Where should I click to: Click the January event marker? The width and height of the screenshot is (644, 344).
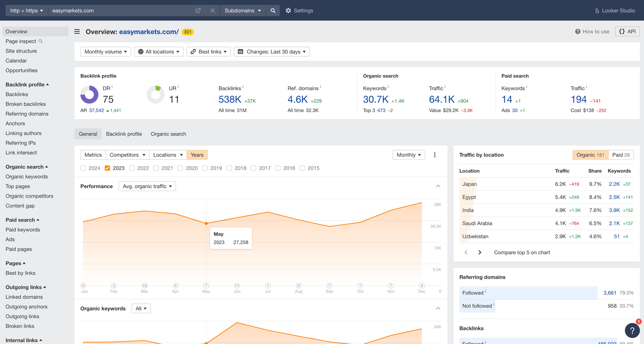pos(83,286)
